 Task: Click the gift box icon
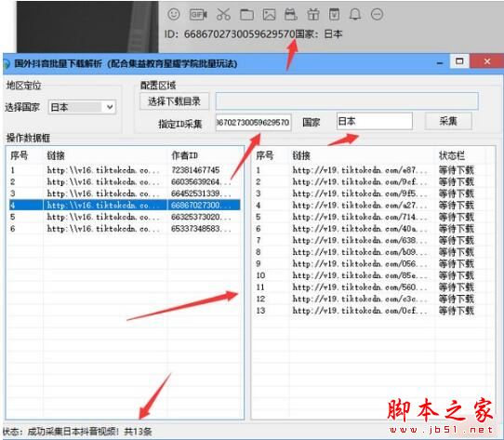click(x=312, y=15)
